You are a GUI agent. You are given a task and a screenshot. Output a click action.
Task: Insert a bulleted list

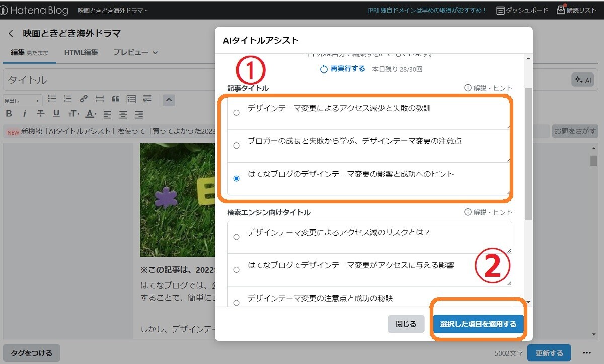52,99
